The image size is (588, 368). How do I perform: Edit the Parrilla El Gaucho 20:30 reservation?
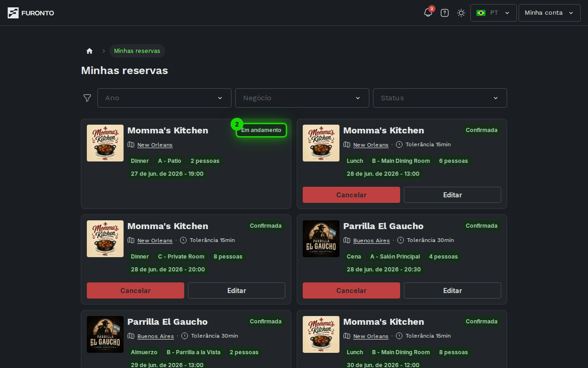coord(452,291)
